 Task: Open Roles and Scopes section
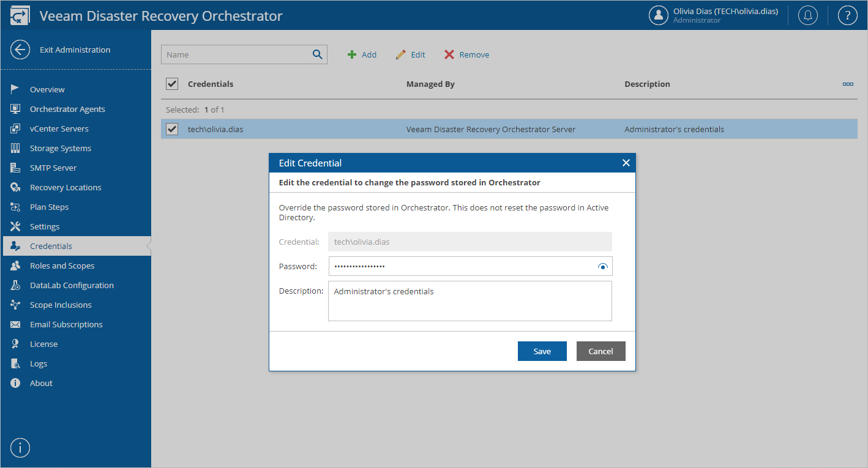pos(62,266)
